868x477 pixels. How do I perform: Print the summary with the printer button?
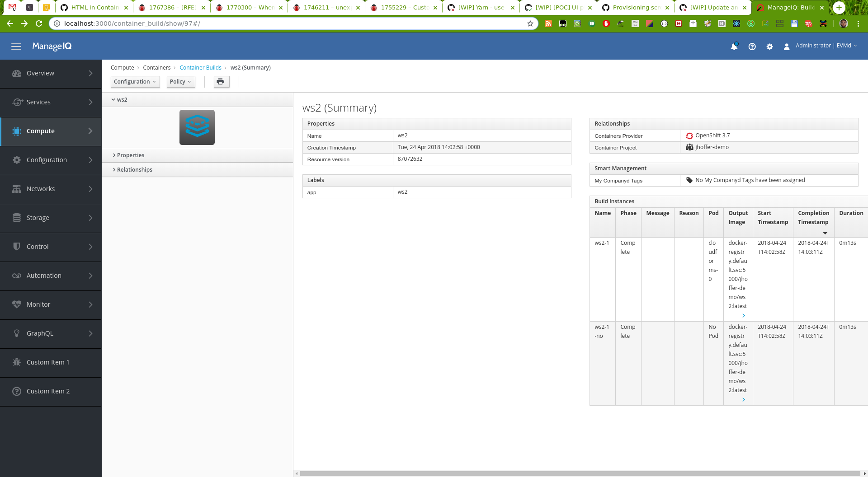(x=221, y=81)
